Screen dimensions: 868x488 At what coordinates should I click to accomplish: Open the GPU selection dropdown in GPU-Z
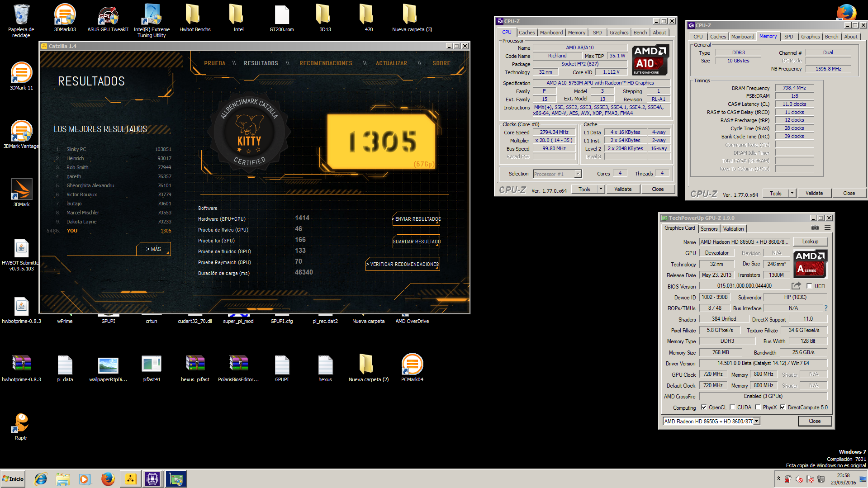756,421
